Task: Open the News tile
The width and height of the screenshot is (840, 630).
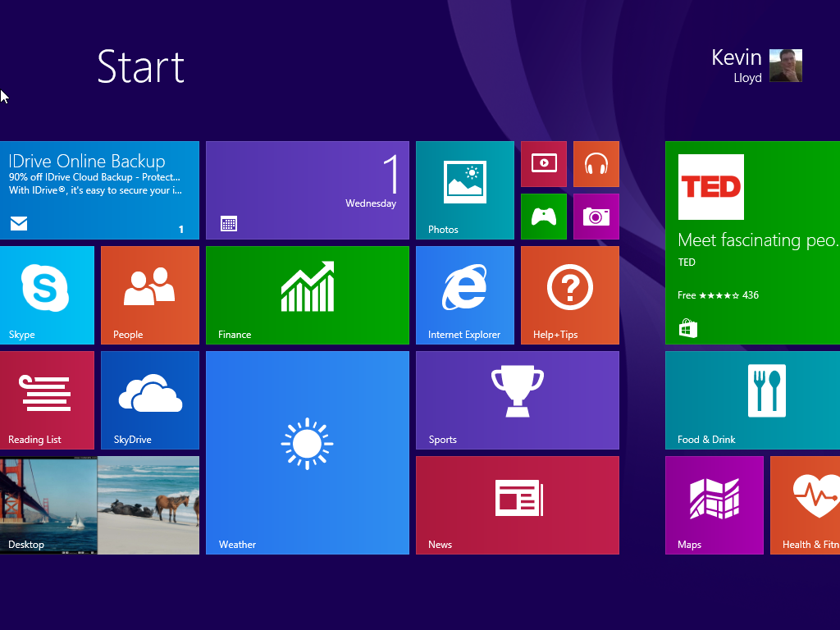Action: tap(518, 505)
